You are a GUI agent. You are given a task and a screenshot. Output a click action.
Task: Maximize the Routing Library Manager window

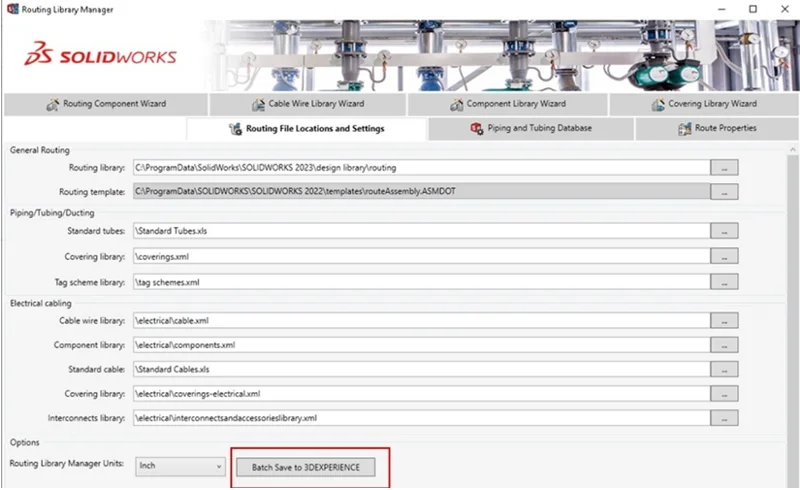pos(753,9)
